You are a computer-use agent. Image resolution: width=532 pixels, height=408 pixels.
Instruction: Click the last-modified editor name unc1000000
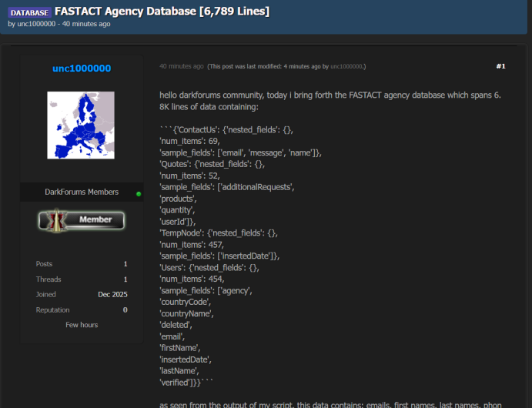pos(346,66)
